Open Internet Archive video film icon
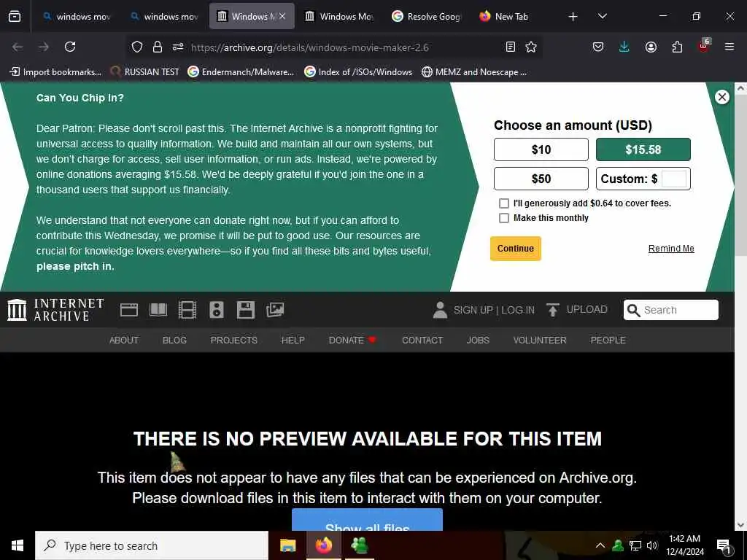This screenshot has height=560, width=747. click(x=187, y=310)
